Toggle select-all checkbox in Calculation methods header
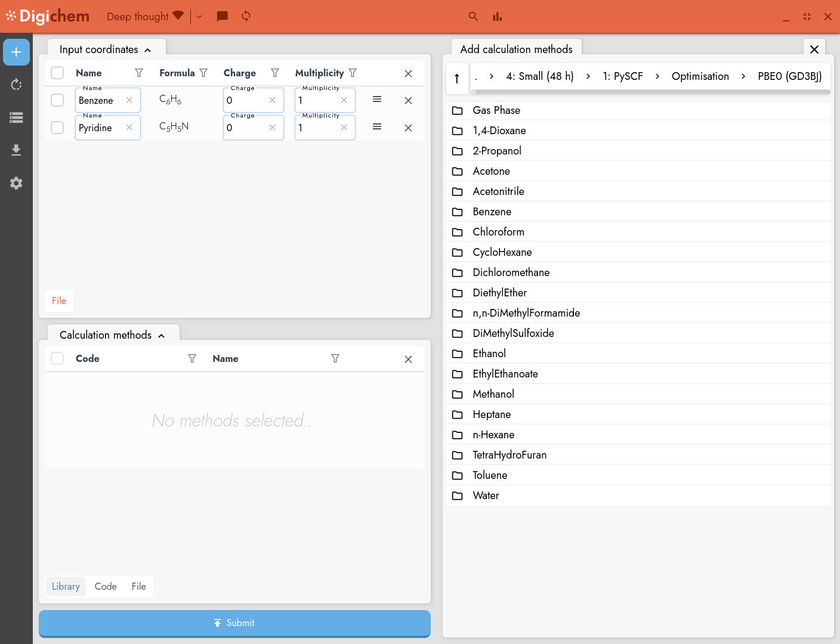The image size is (840, 644). tap(57, 358)
